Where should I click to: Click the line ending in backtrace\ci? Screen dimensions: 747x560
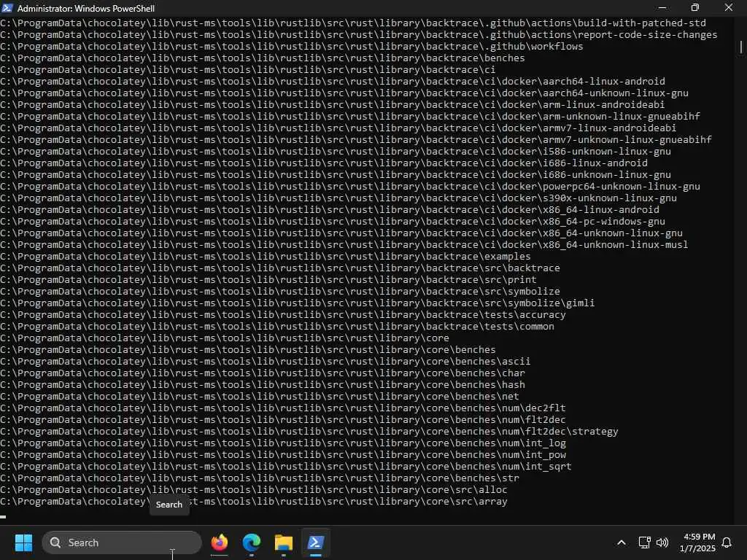248,69
